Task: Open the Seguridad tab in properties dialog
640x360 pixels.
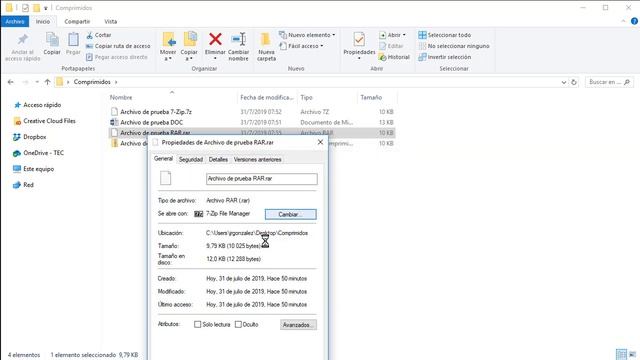Action: [191, 160]
